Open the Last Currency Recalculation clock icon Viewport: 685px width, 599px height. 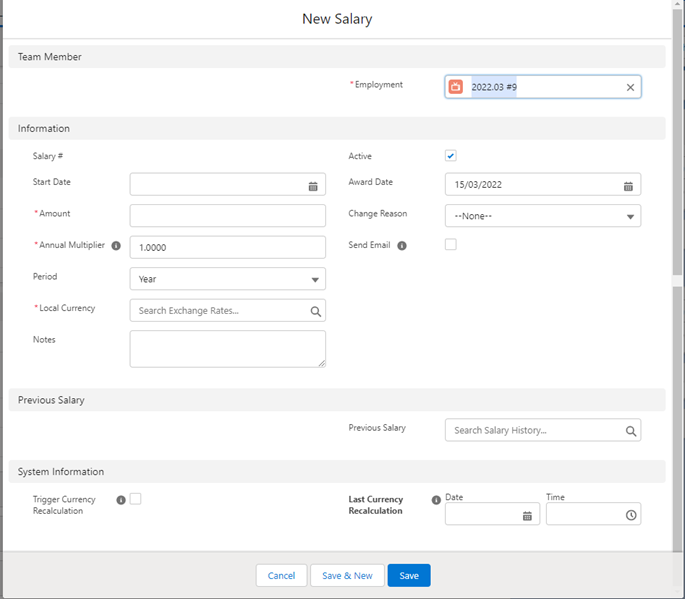click(630, 515)
